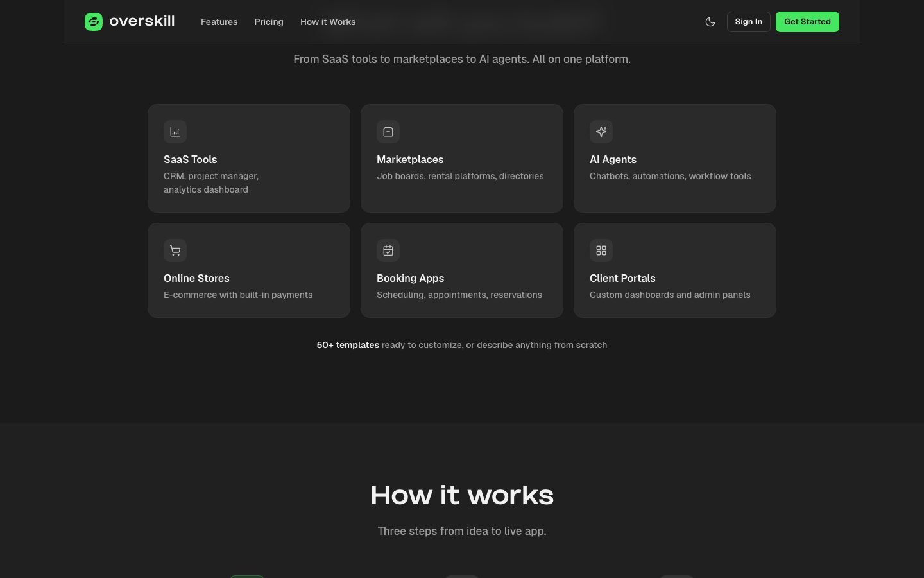Screen dimensions: 924x578
Task: Click the Sign In button
Action: pyautogui.click(x=749, y=22)
